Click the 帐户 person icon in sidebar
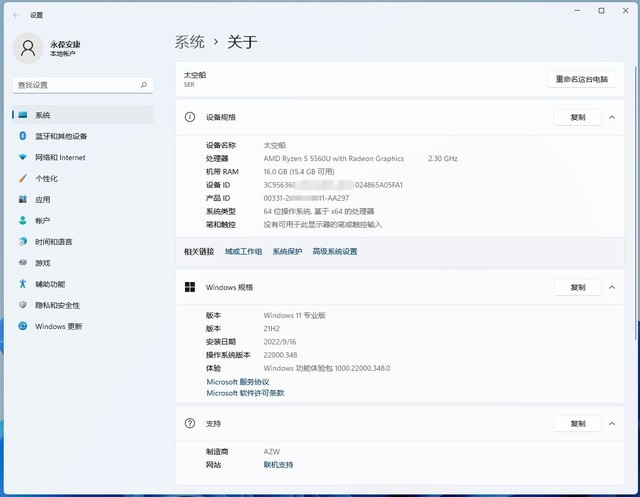Viewport: 640px width, 497px height. (x=23, y=220)
